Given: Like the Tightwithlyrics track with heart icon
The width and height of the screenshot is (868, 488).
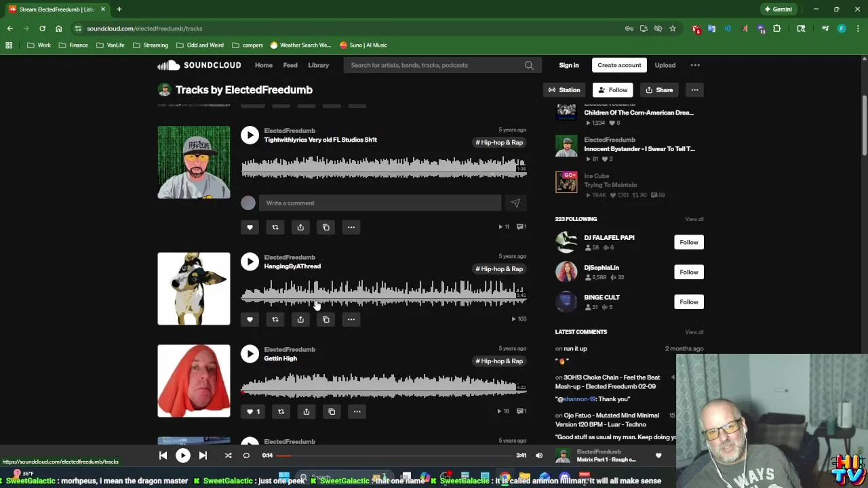Looking at the screenshot, I should pos(250,227).
